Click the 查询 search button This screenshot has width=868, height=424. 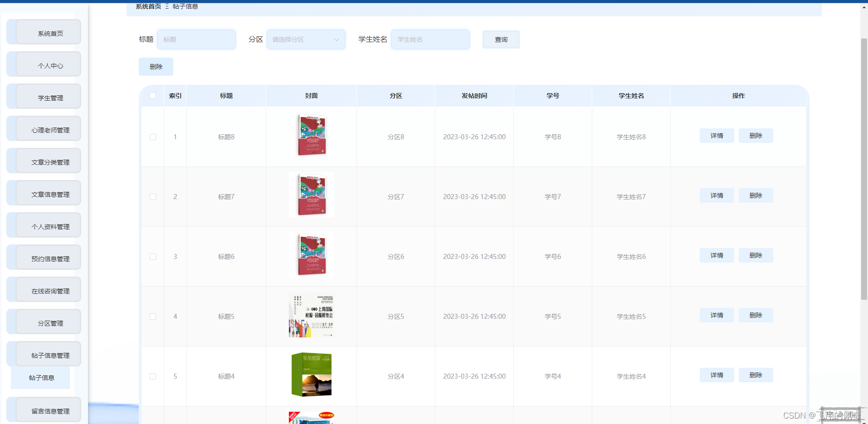[501, 39]
